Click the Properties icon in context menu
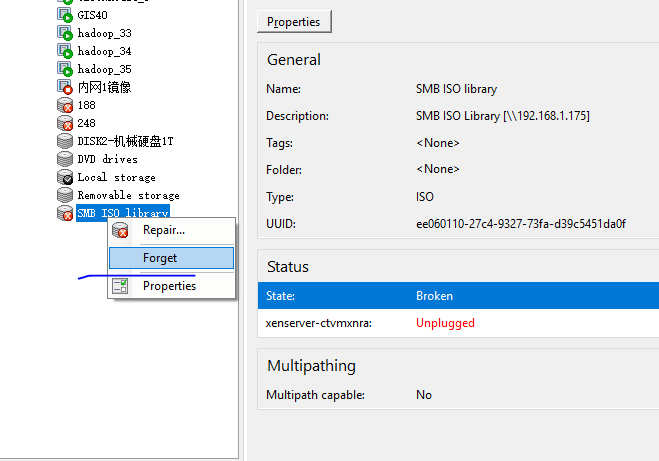The height and width of the screenshot is (461, 659). tap(120, 286)
